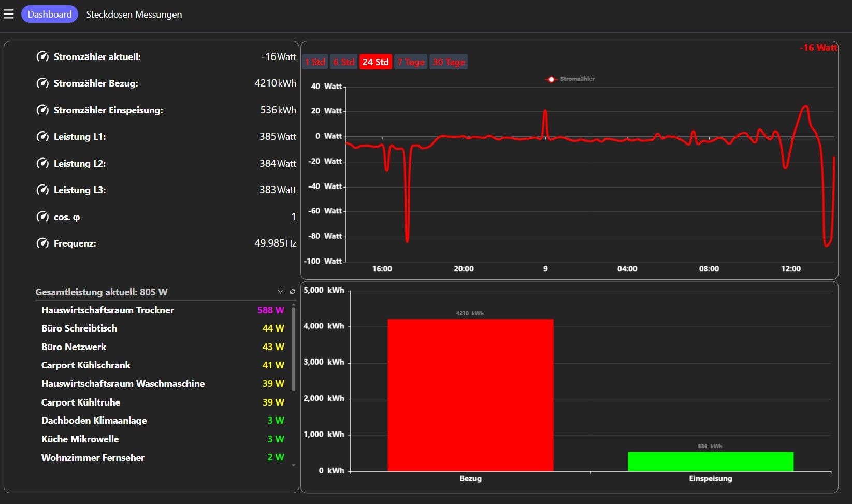The height and width of the screenshot is (504, 852).
Task: Open Steckdosen Messungen tab
Action: point(134,15)
